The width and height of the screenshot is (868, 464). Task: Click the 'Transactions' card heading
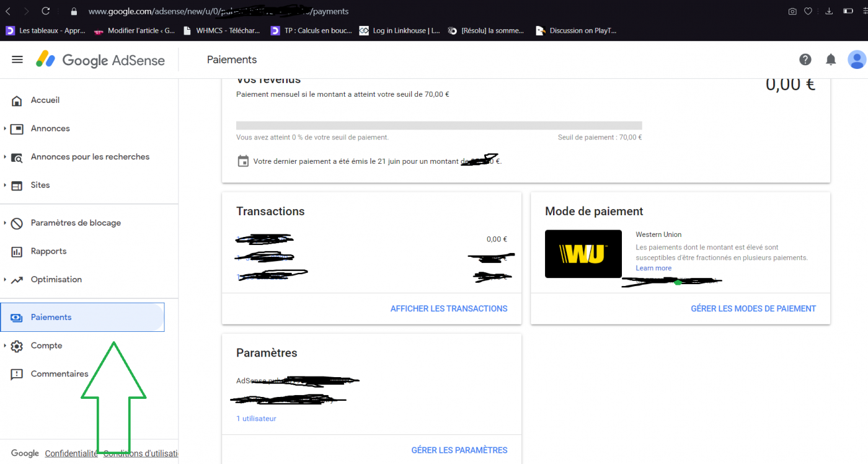270,212
